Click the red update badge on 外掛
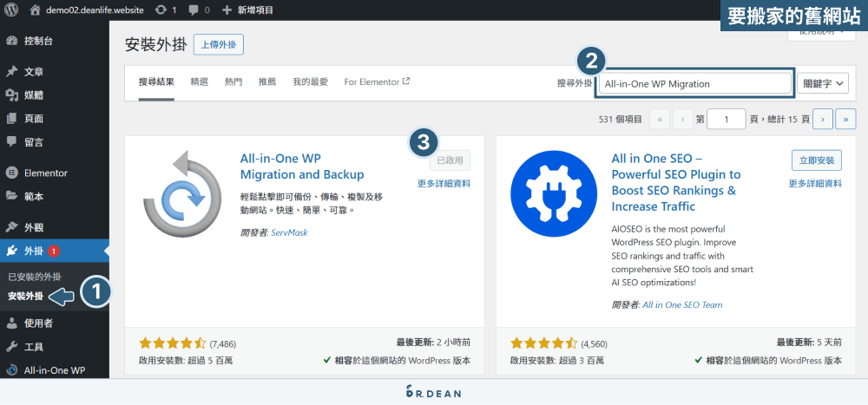The height and width of the screenshot is (405, 868). pos(53,251)
